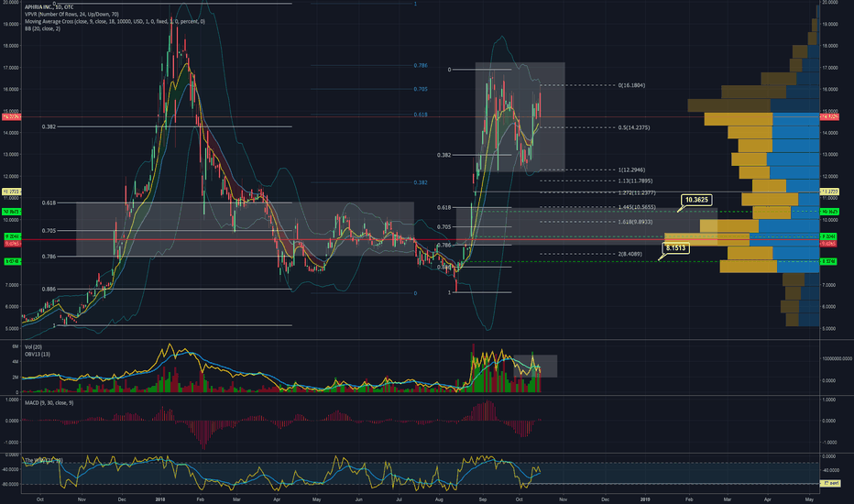Click the Vol (20) indicator legend
The image size is (854, 504).
click(x=33, y=347)
